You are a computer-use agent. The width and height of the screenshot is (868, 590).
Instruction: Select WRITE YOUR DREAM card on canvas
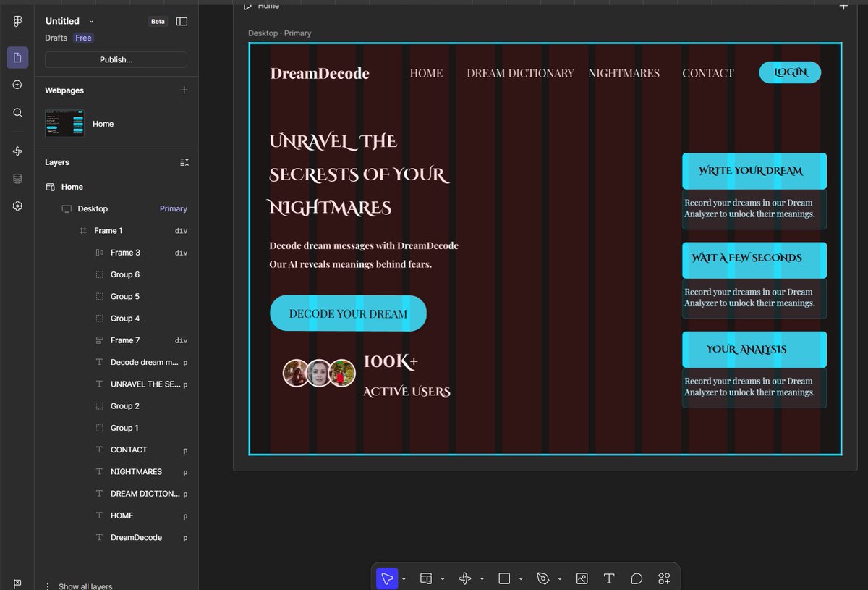coord(754,171)
